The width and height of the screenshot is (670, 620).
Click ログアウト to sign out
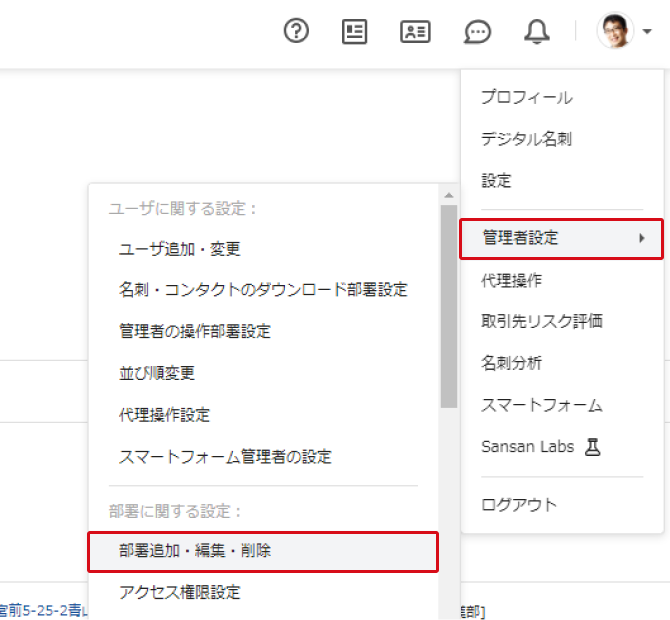[518, 504]
